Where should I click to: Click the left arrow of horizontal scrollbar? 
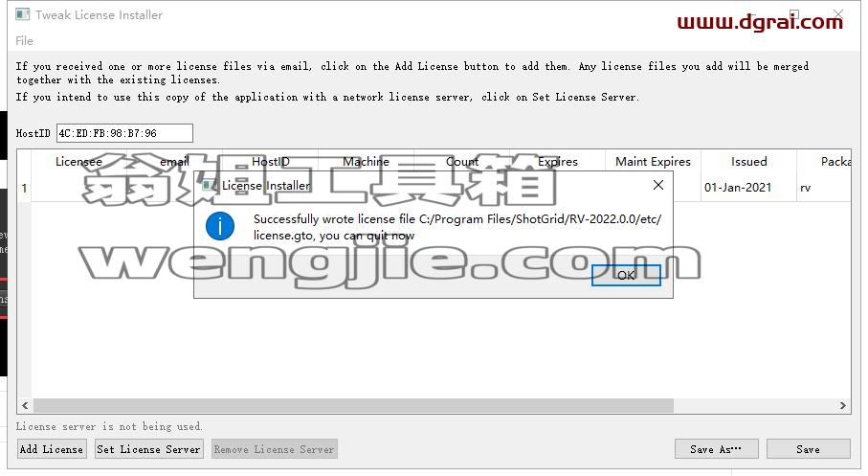tap(25, 406)
